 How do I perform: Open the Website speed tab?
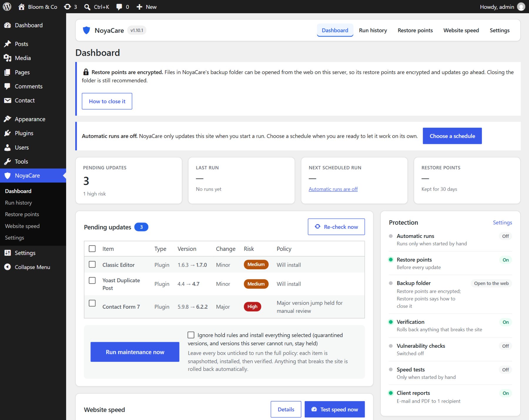(461, 30)
